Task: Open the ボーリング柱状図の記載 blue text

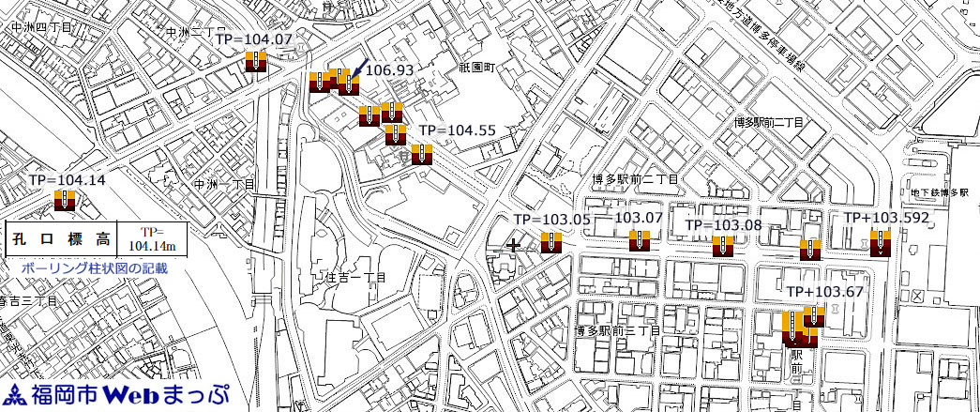Action: [x=94, y=268]
